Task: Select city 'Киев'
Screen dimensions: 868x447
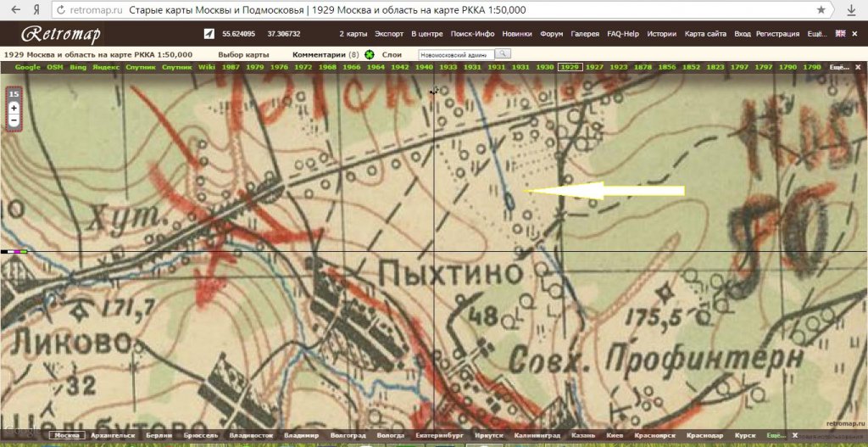Action: click(x=615, y=435)
